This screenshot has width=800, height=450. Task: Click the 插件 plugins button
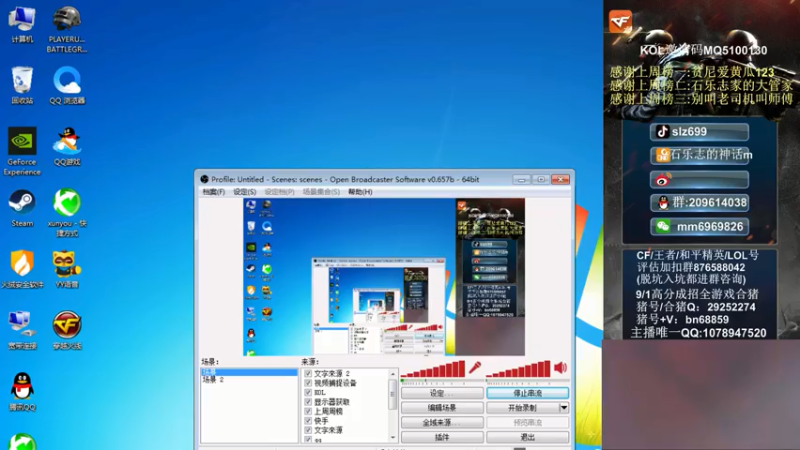coord(442,437)
